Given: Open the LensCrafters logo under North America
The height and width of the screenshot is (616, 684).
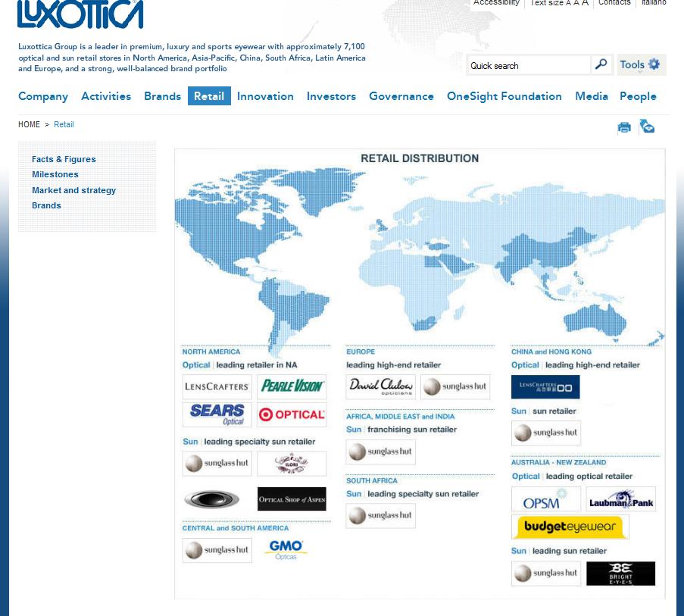Looking at the screenshot, I should 217,387.
